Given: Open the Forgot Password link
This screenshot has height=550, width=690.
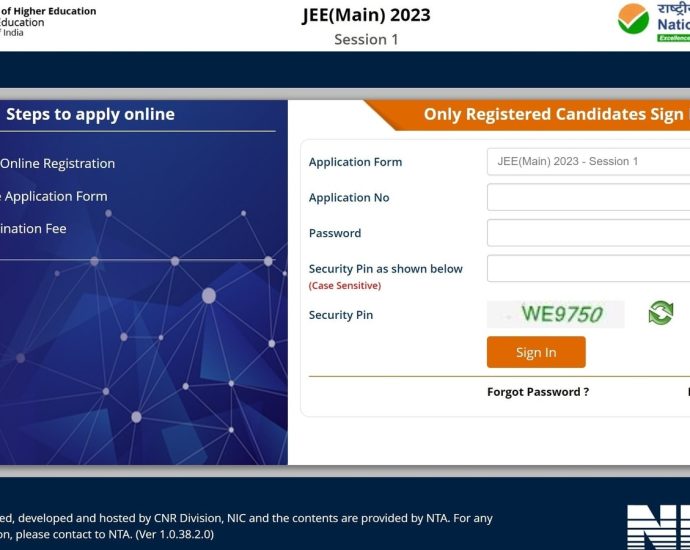Looking at the screenshot, I should pyautogui.click(x=537, y=392).
